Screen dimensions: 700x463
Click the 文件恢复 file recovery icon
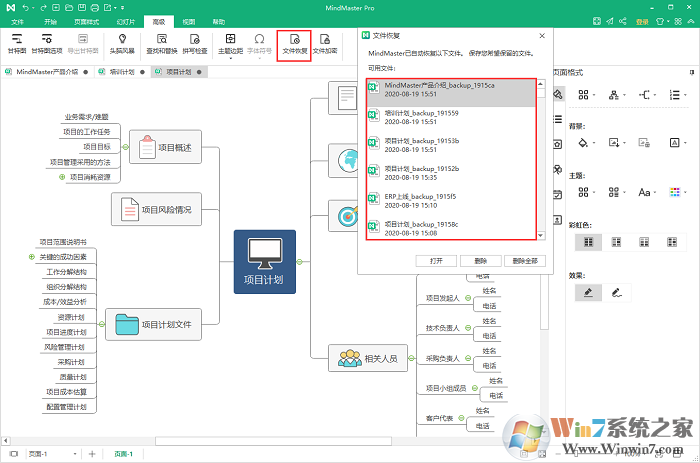click(x=293, y=41)
